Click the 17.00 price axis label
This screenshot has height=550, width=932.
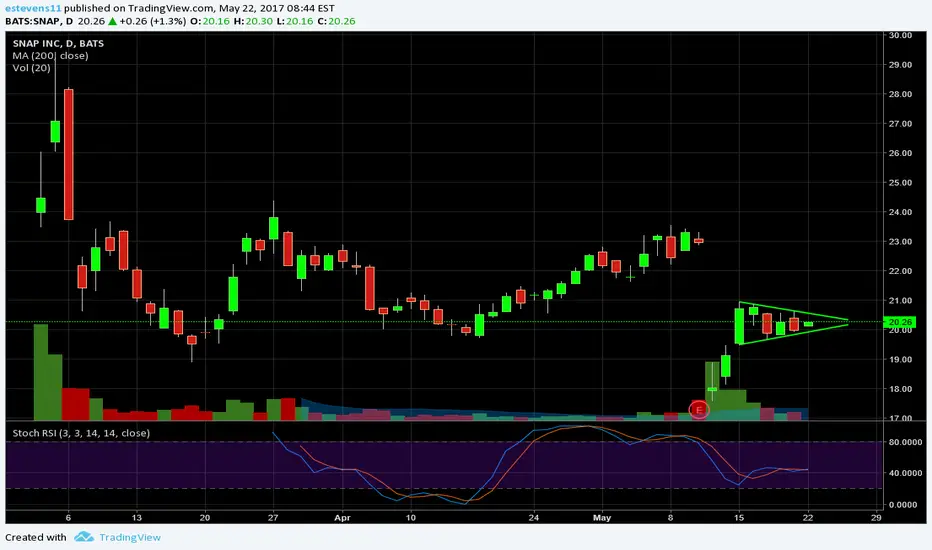click(x=900, y=417)
